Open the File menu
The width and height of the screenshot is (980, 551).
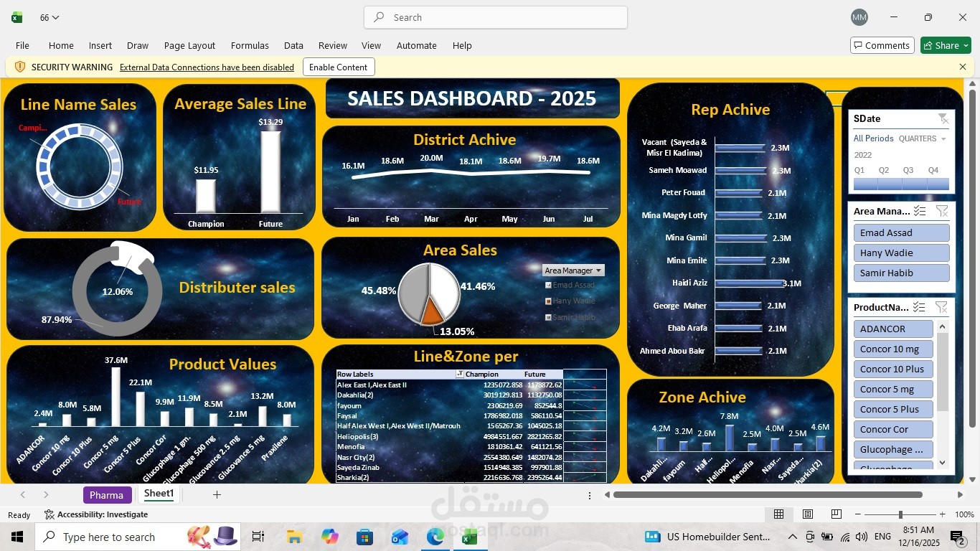coord(22,45)
